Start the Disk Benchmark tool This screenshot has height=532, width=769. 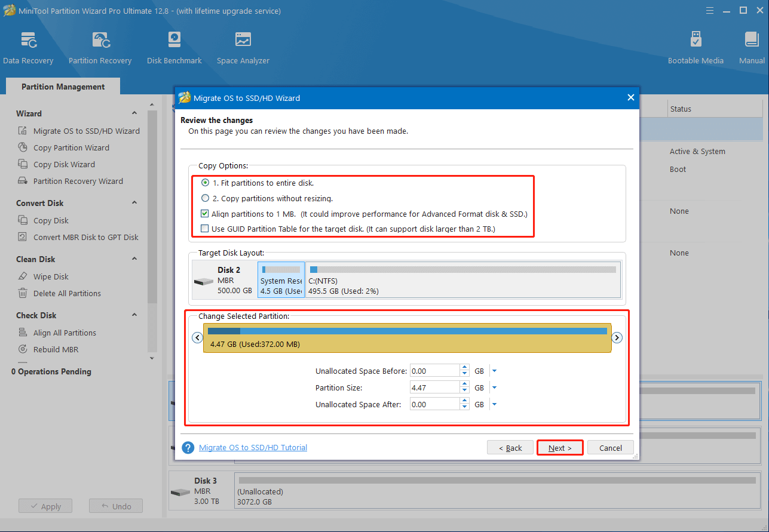click(x=174, y=47)
